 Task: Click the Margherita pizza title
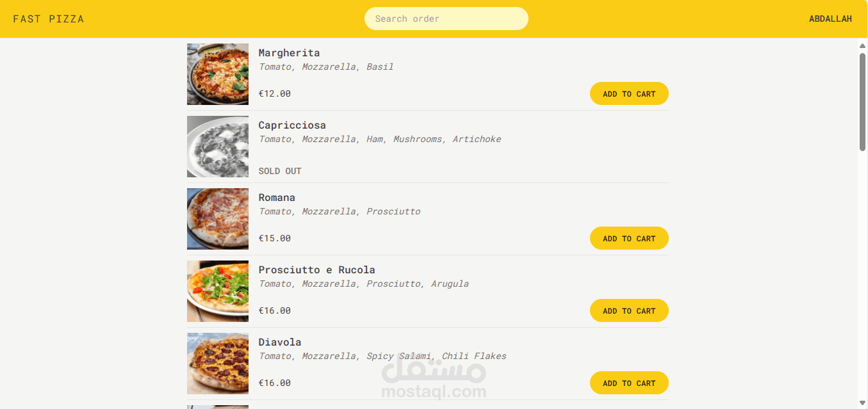(289, 53)
